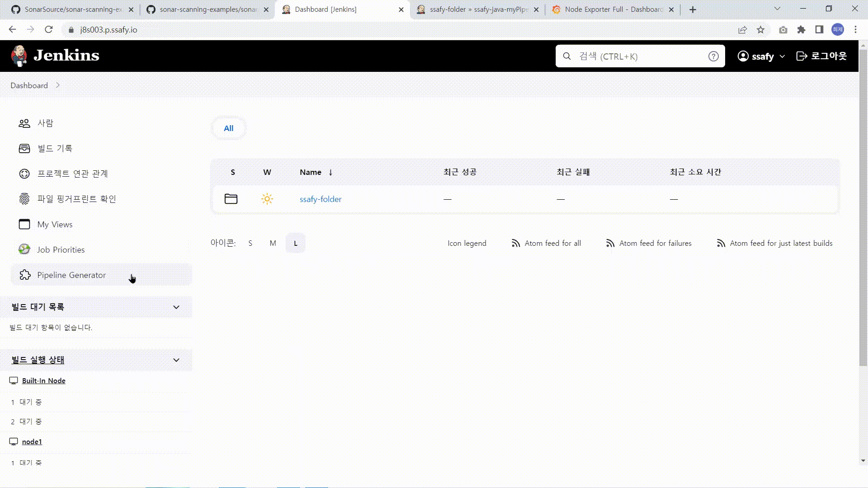Viewport: 868px width, 488px height.
Task: Collapse the build queue section chevron
Action: point(176,307)
